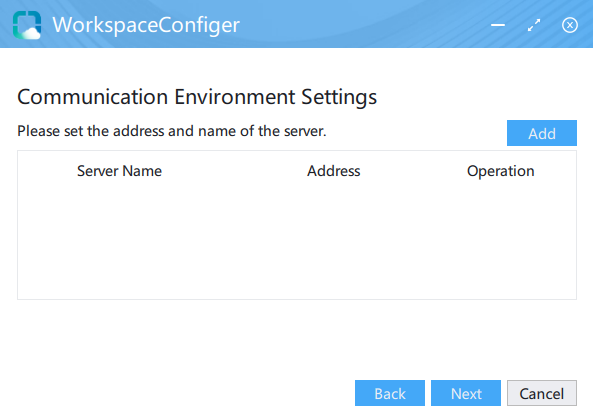Close the configurator with the circled X
The image size is (593, 415).
click(570, 25)
